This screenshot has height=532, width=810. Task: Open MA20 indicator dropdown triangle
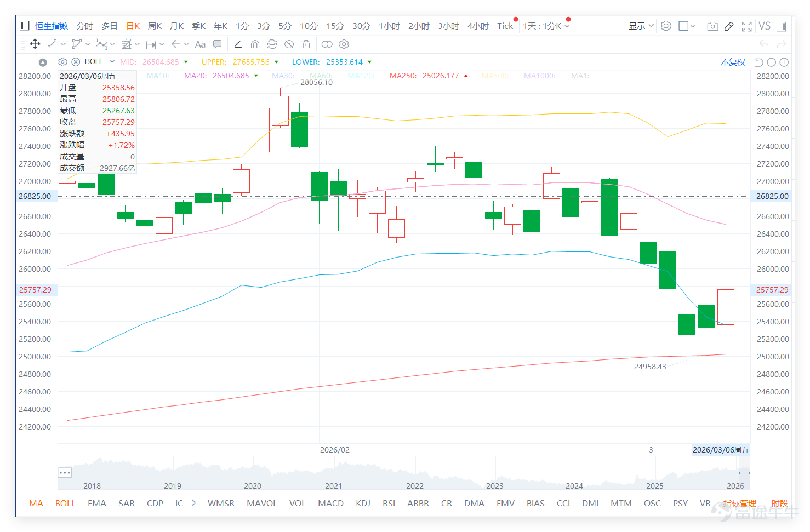pyautogui.click(x=256, y=76)
